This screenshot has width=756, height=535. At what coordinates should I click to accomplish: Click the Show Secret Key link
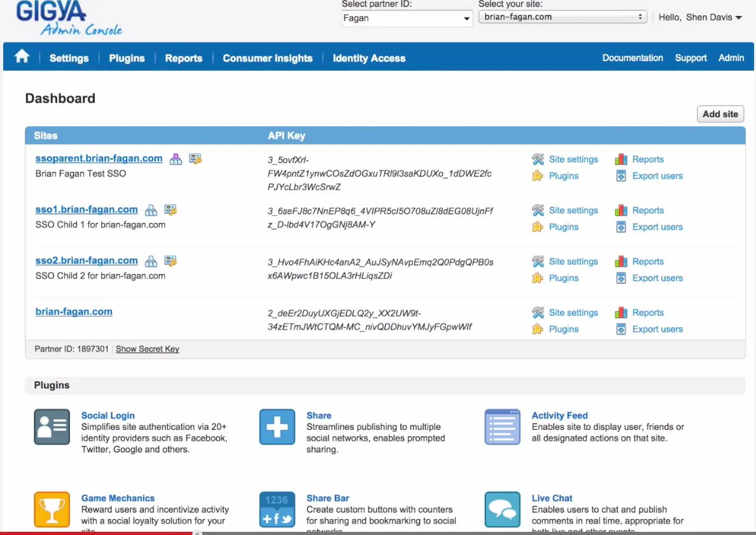coord(147,349)
